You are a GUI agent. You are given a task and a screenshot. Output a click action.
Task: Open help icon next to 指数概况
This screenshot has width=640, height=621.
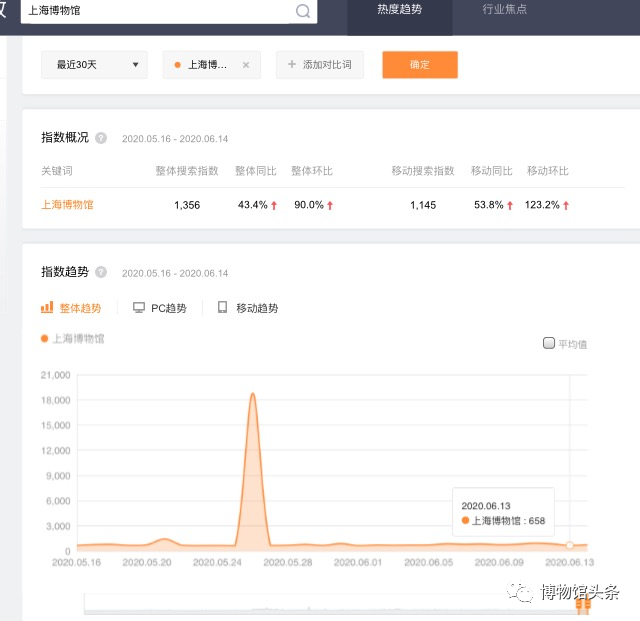pos(101,138)
